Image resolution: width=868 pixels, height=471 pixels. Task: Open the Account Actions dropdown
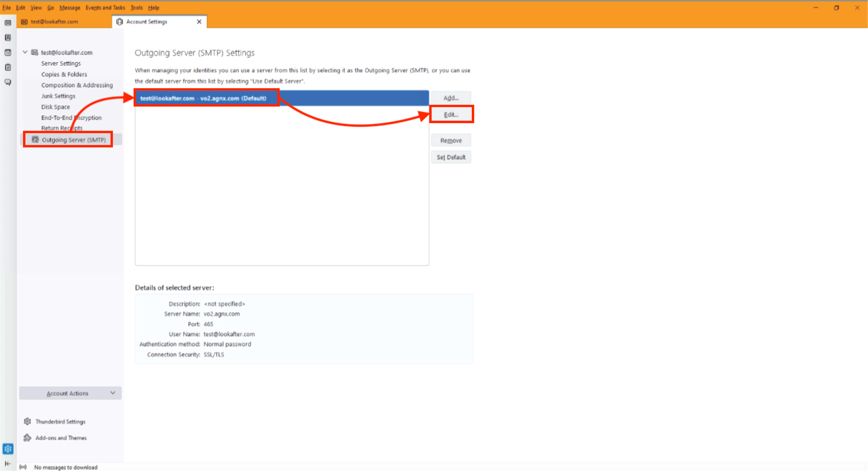click(70, 393)
